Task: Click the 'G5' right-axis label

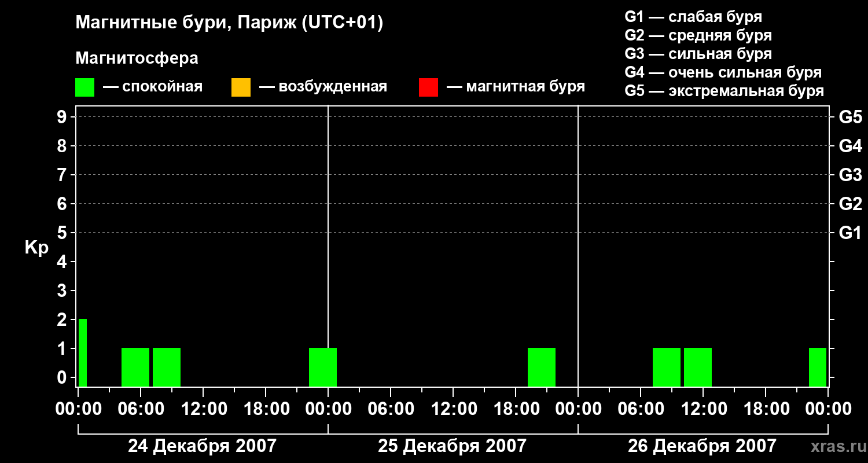Action: pyautogui.click(x=851, y=117)
